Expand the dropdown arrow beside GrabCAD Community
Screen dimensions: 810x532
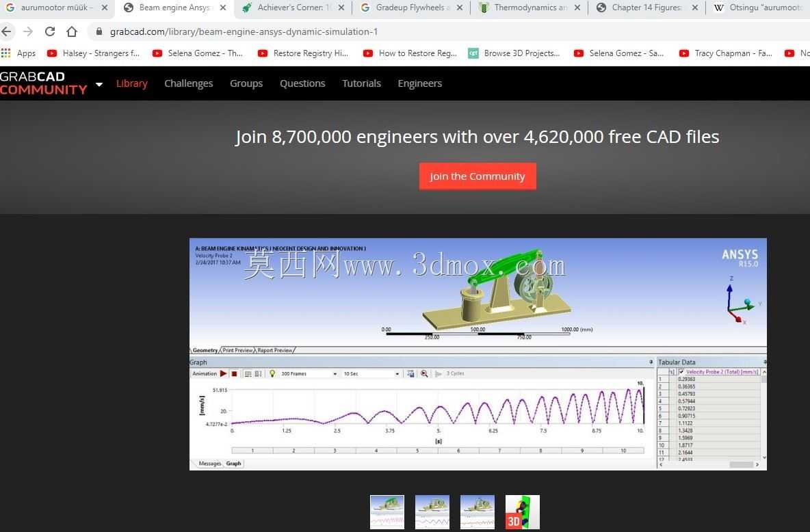click(99, 83)
